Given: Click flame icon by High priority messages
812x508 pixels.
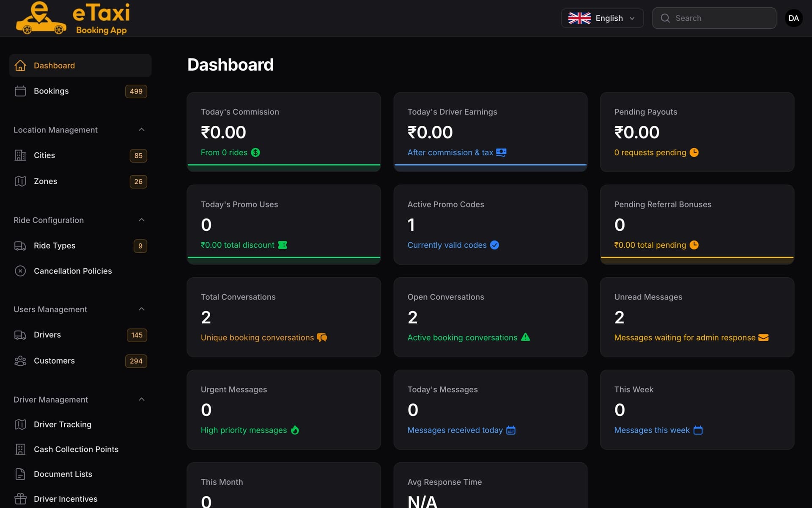Looking at the screenshot, I should (x=295, y=430).
